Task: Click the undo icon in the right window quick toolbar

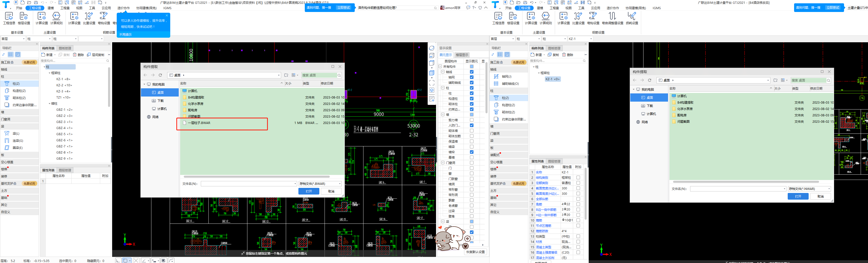Action: 532,2
